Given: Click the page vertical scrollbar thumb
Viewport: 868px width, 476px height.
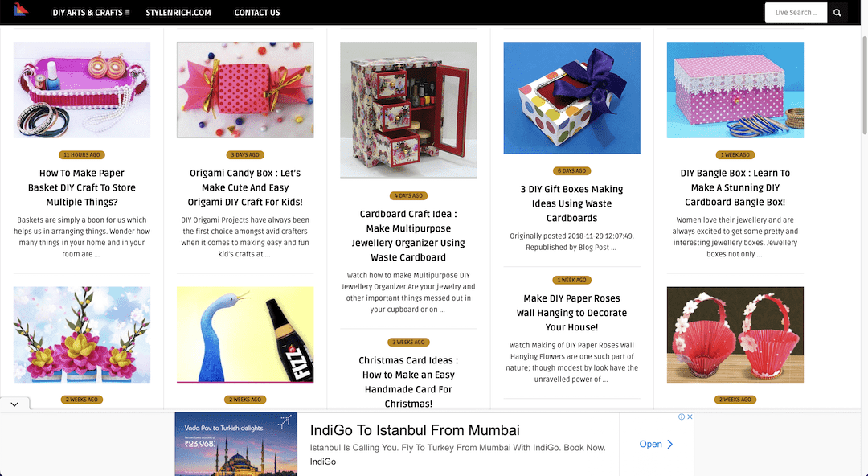Looking at the screenshot, I should click(x=865, y=83).
